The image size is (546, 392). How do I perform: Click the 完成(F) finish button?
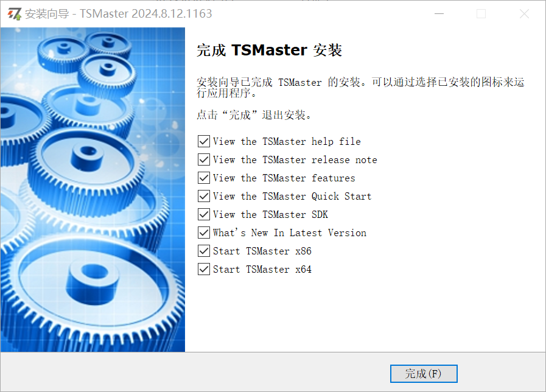424,374
